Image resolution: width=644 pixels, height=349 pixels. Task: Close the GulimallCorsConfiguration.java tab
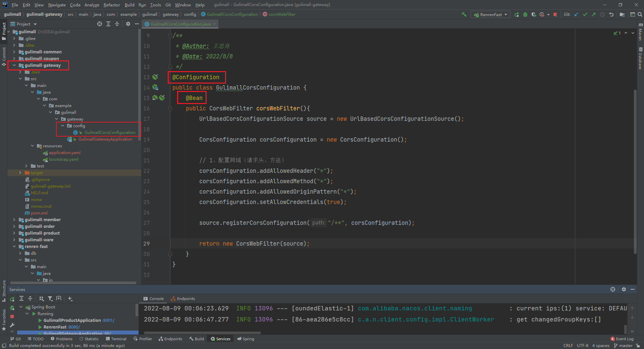coord(215,24)
